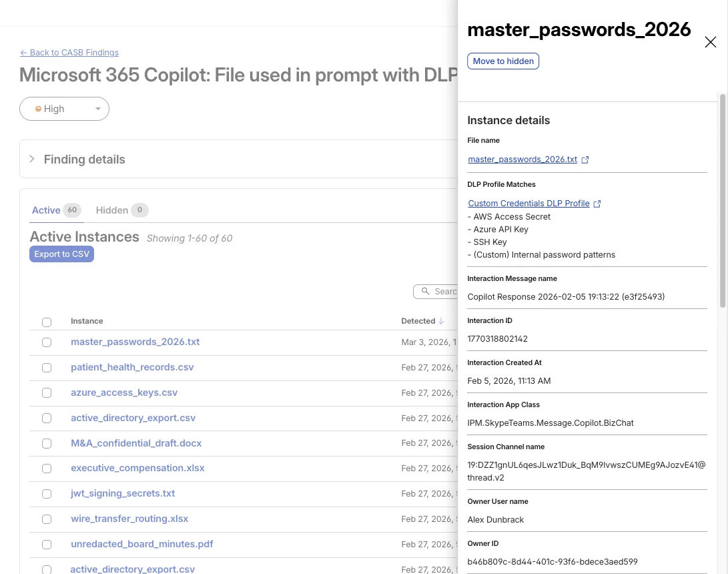Click the Move to hidden button
728x574 pixels.
(503, 61)
